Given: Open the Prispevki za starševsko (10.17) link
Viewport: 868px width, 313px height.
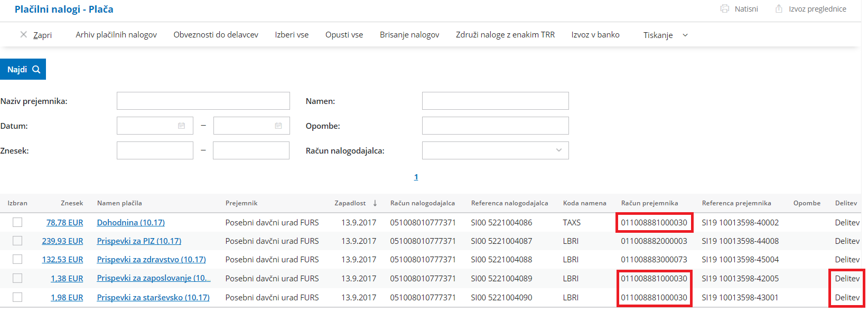Looking at the screenshot, I should pyautogui.click(x=153, y=297).
